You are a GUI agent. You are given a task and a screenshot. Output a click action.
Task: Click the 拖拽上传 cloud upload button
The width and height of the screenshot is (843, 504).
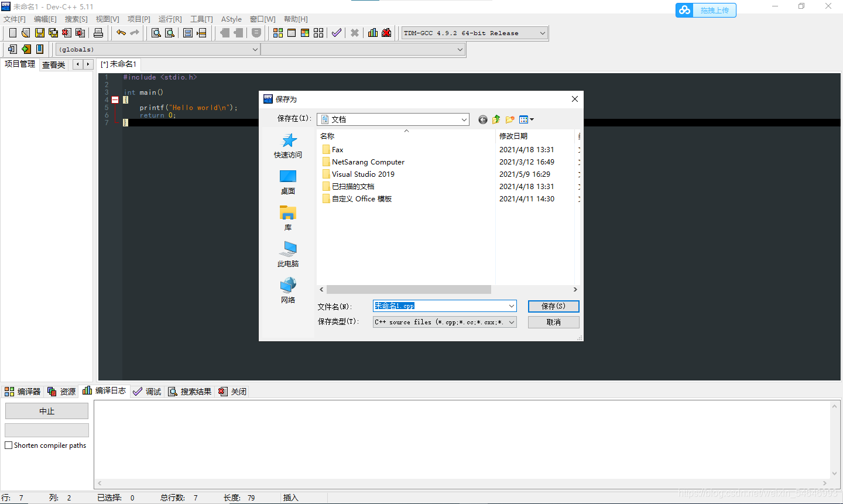705,10
